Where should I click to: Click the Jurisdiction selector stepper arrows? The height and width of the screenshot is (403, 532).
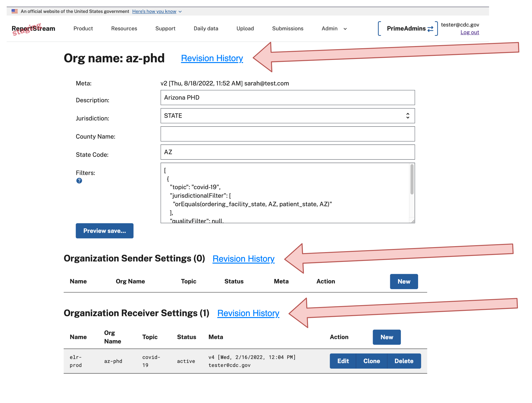(x=408, y=116)
